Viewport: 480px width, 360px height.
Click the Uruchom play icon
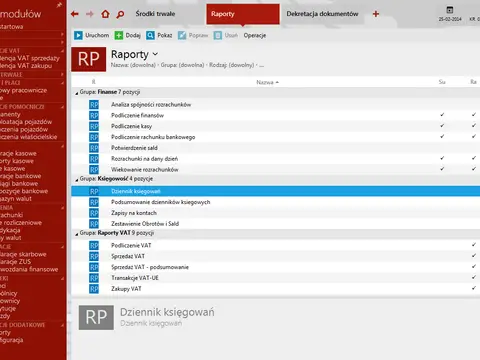78,35
